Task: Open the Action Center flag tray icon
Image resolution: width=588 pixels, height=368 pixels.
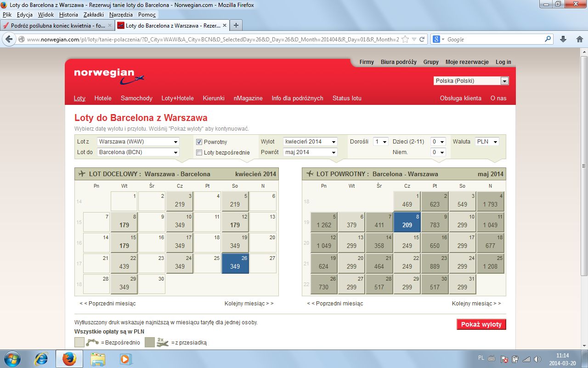Action: click(504, 359)
